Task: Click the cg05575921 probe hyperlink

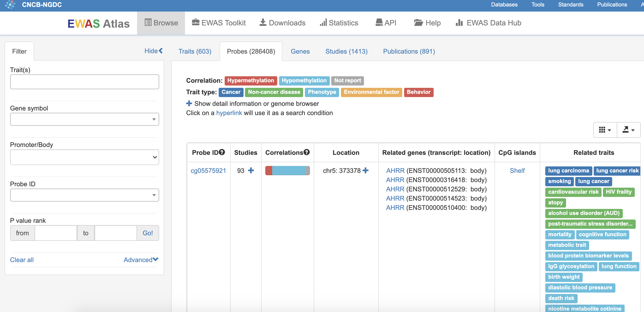Action: coord(208,170)
